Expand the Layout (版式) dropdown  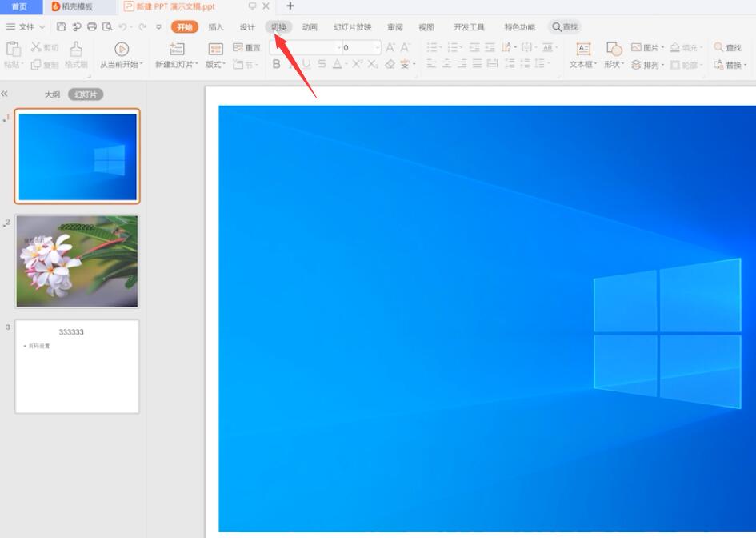coord(215,64)
